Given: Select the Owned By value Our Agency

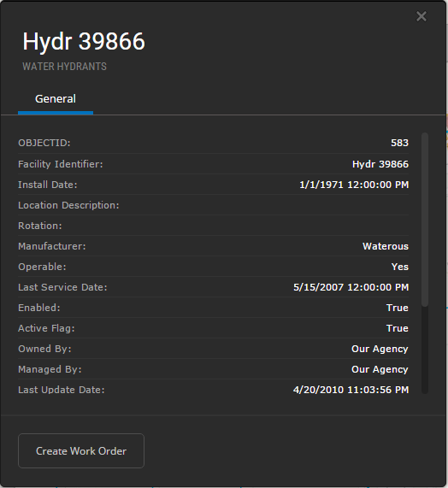Looking at the screenshot, I should (x=380, y=349).
